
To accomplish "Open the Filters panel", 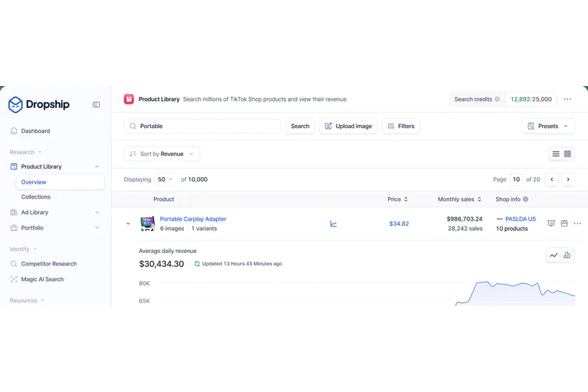I will 401,126.
